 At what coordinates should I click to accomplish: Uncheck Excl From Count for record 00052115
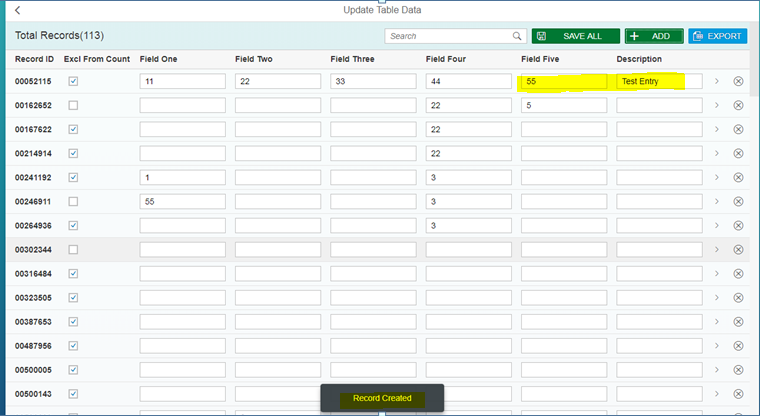72,81
